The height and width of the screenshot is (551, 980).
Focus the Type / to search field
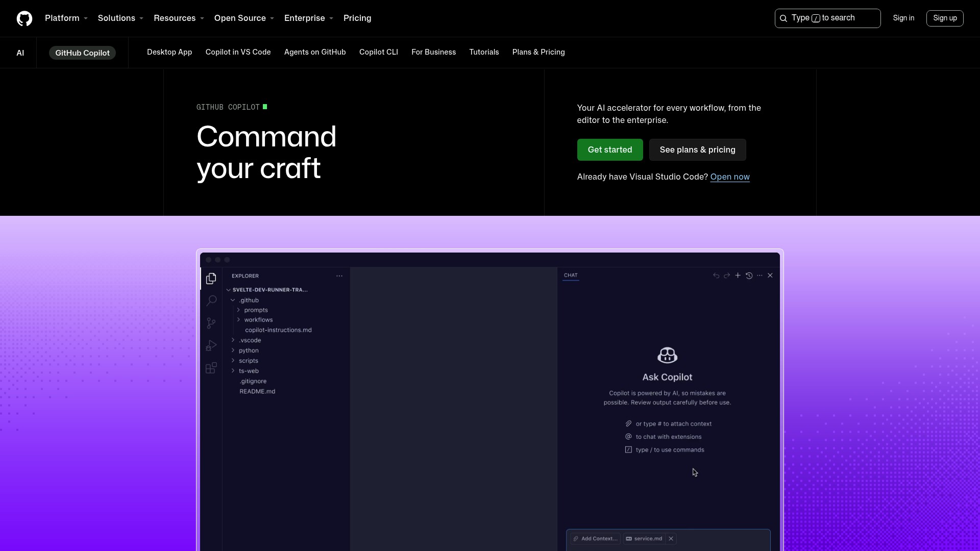tap(827, 18)
